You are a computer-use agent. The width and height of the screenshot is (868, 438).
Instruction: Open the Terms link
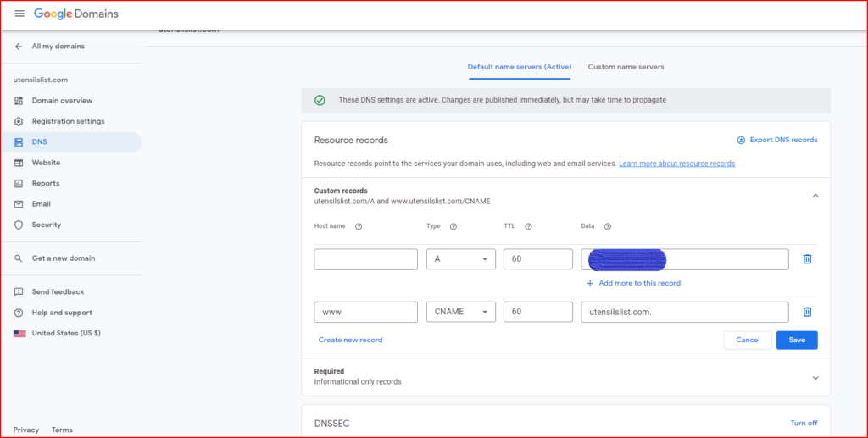pos(62,430)
